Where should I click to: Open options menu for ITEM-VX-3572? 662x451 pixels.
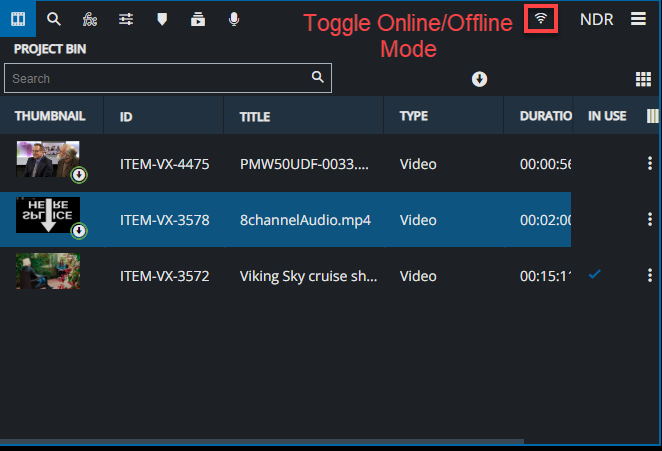tap(650, 275)
